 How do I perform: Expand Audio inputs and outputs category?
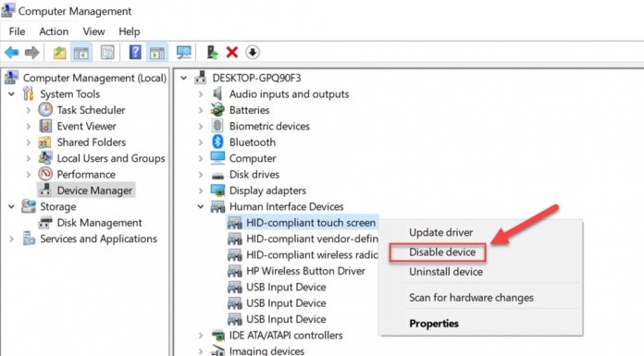point(201,94)
